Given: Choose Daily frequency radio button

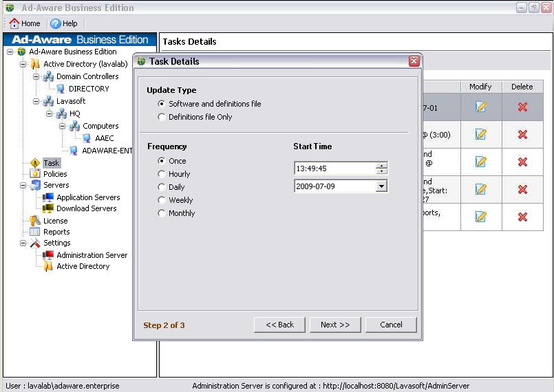Looking at the screenshot, I should pyautogui.click(x=162, y=187).
